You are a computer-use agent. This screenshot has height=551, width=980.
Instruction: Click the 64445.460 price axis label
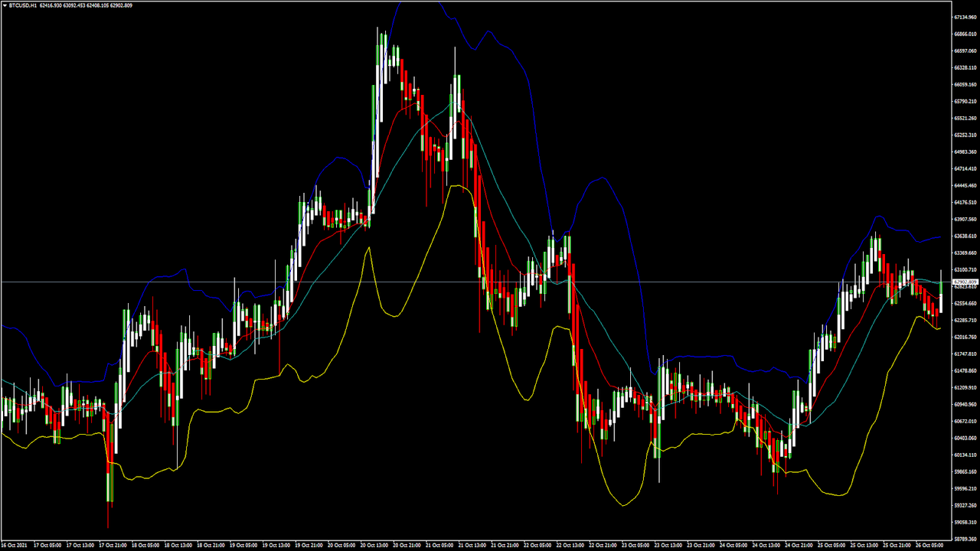[965, 185]
